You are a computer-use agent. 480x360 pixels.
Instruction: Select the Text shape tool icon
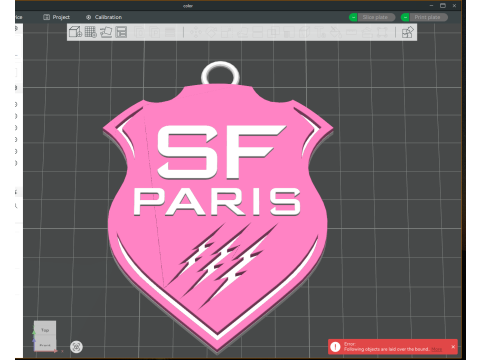[320, 32]
